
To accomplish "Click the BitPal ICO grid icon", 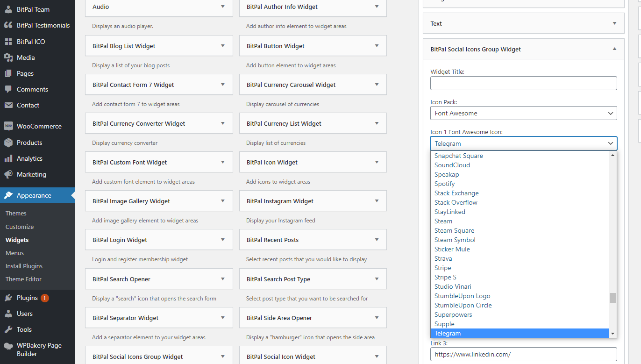I will pos(8,42).
